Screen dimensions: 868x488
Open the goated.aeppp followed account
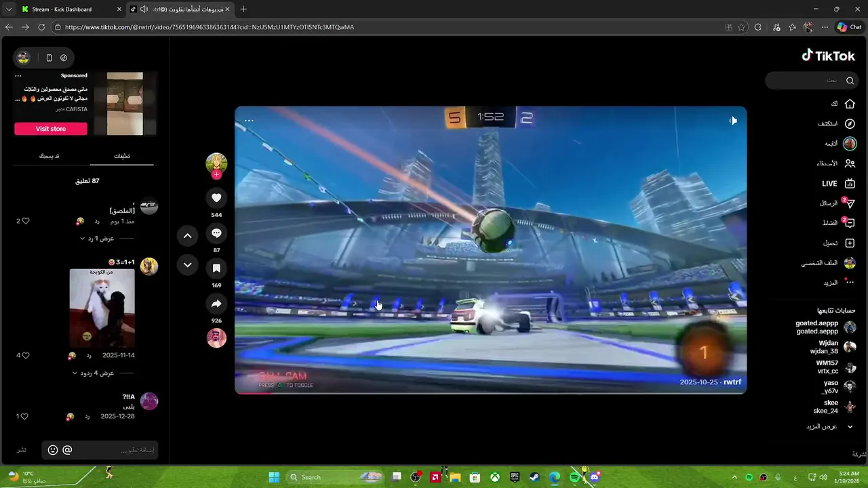point(825,327)
